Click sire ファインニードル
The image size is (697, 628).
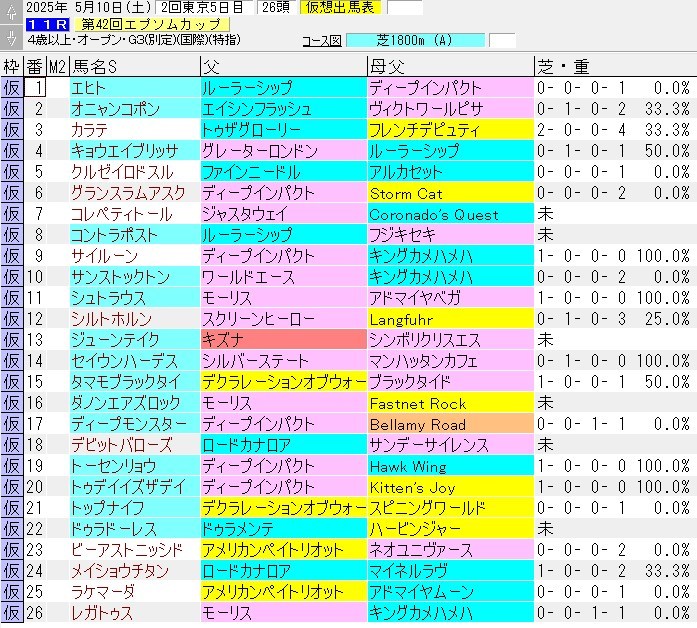coord(284,172)
